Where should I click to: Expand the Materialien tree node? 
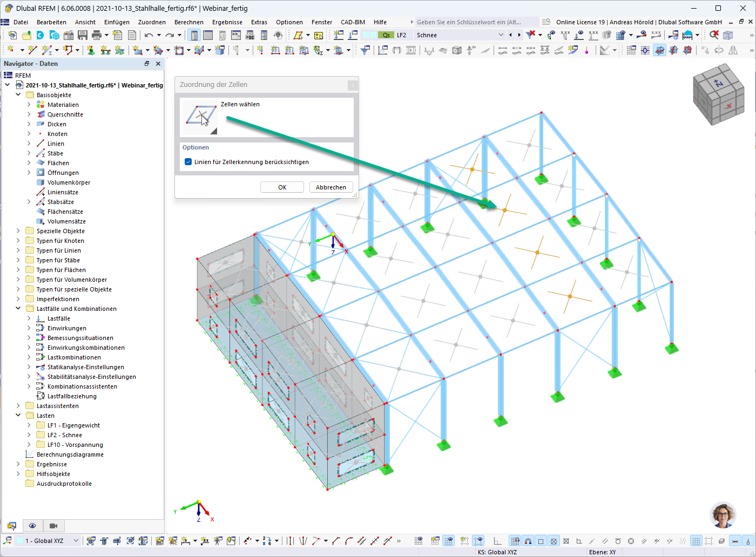29,105
